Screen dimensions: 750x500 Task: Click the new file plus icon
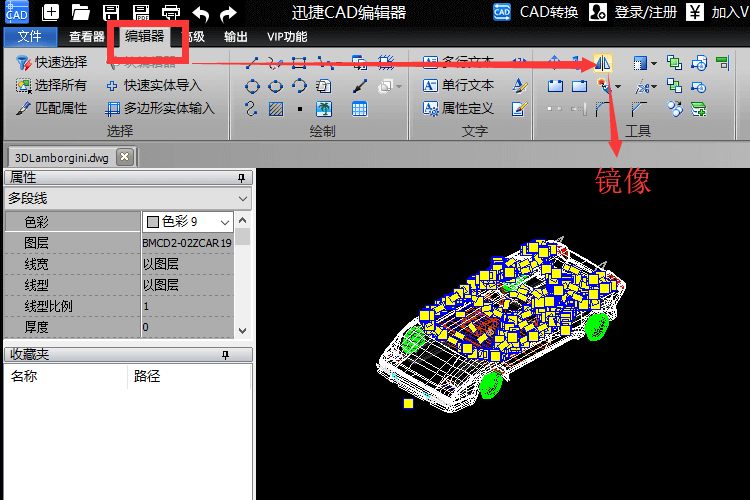pos(51,13)
